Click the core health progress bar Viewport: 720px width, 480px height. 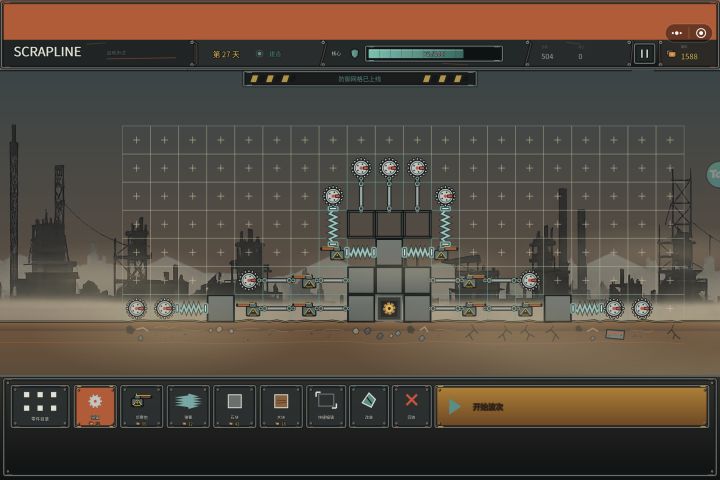[x=434, y=54]
